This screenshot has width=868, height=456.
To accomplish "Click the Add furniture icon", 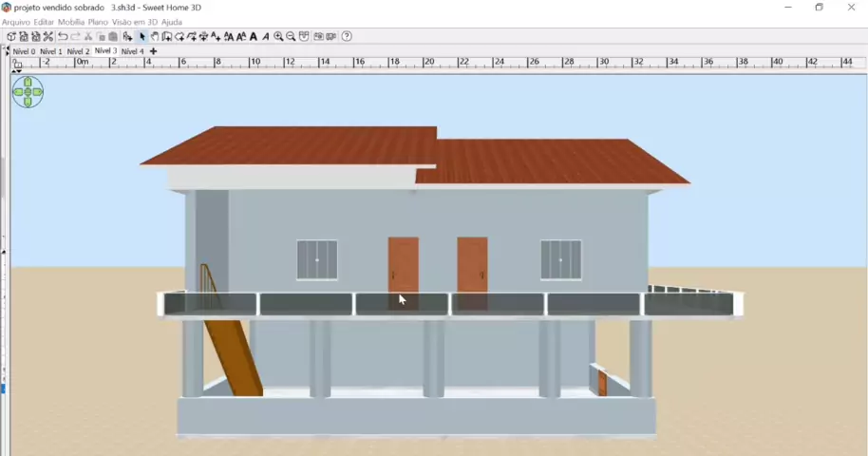I will pyautogui.click(x=127, y=37).
